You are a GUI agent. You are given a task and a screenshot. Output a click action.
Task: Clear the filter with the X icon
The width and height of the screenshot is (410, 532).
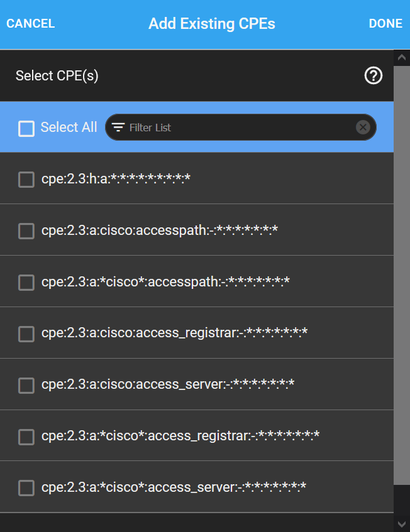pos(363,128)
